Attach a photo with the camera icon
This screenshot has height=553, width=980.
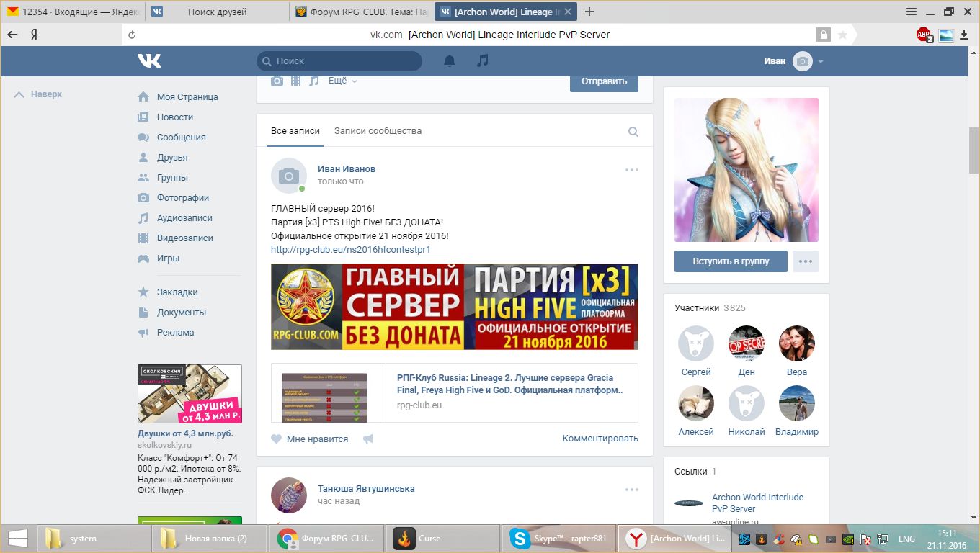[277, 81]
